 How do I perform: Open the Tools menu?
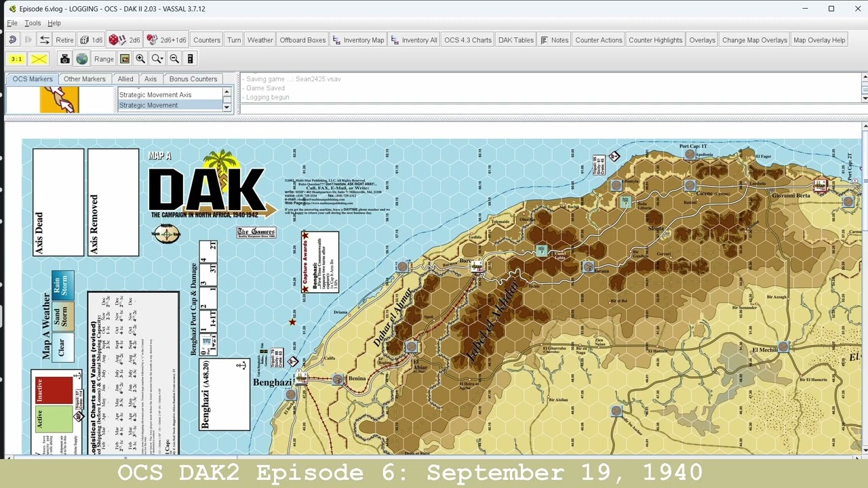point(33,23)
